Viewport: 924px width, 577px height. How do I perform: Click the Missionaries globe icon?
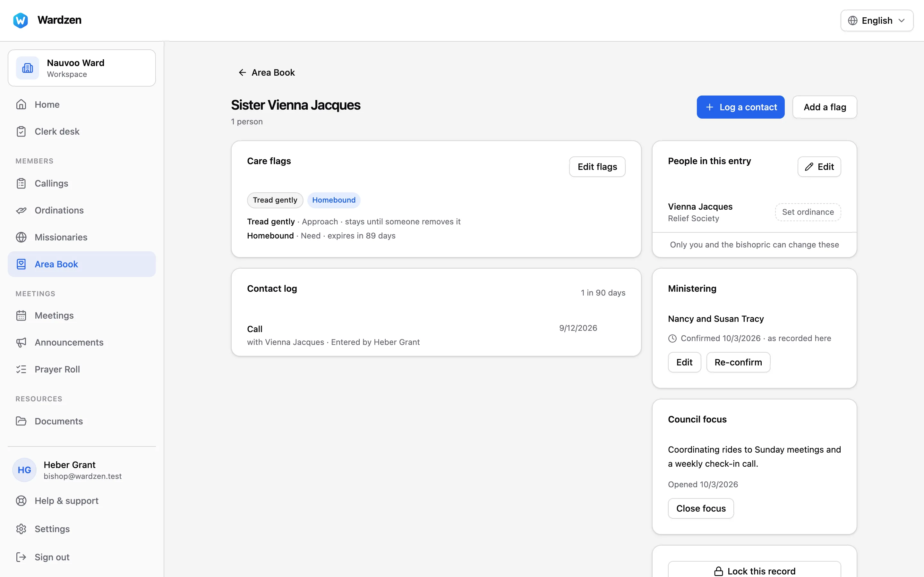coord(21,237)
